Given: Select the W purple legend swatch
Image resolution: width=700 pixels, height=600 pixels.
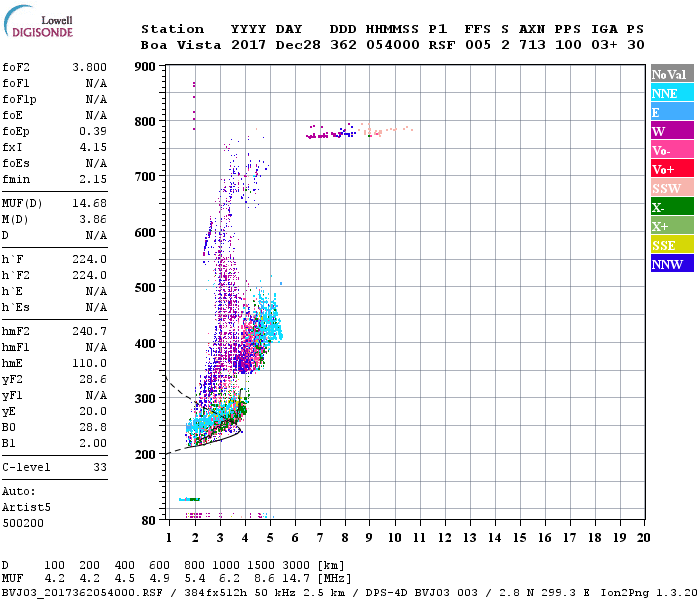Looking at the screenshot, I should click(x=672, y=131).
